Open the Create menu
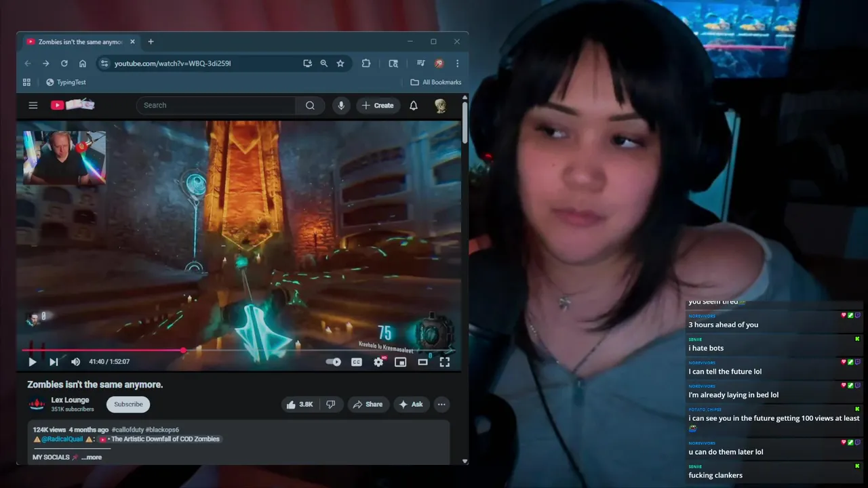The image size is (868, 488). click(378, 105)
